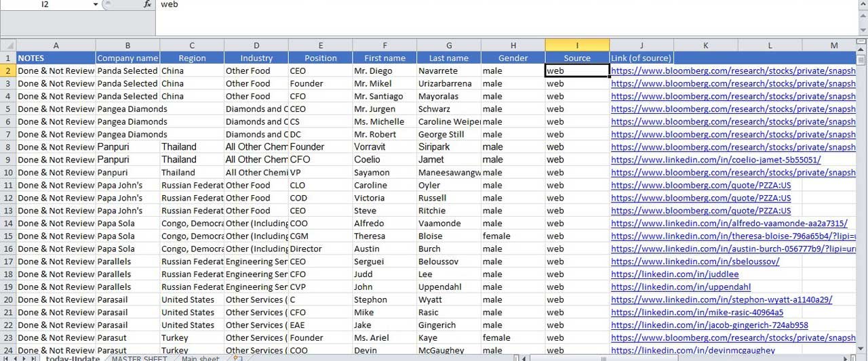868x361 pixels.
Task: Select column L header
Action: click(x=770, y=45)
